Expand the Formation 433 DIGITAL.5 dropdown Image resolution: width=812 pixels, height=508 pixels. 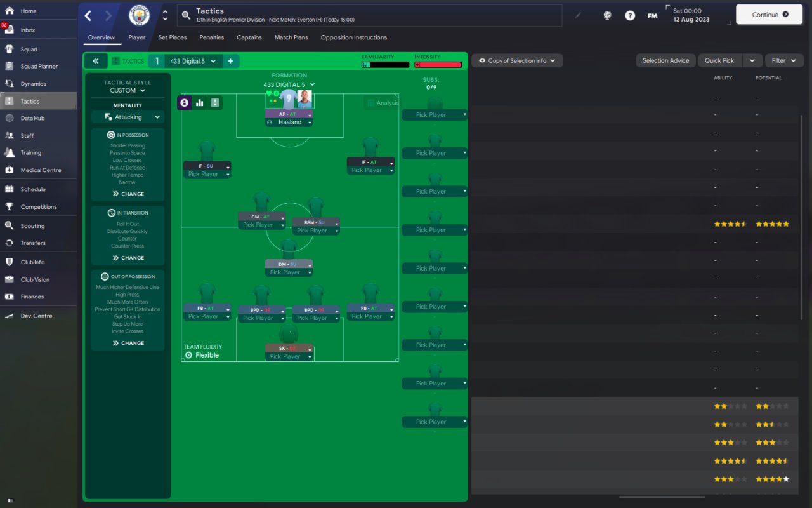(289, 84)
